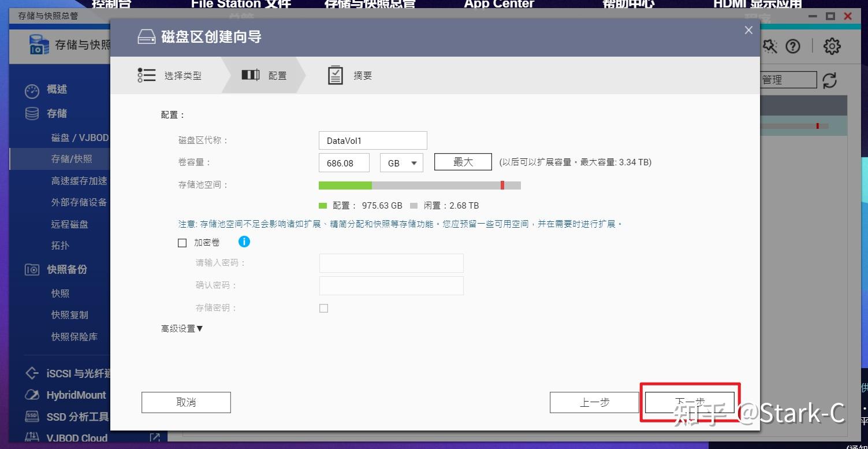Image resolution: width=868 pixels, height=449 pixels.
Task: Click the DataVol1 volume name field
Action: (372, 140)
